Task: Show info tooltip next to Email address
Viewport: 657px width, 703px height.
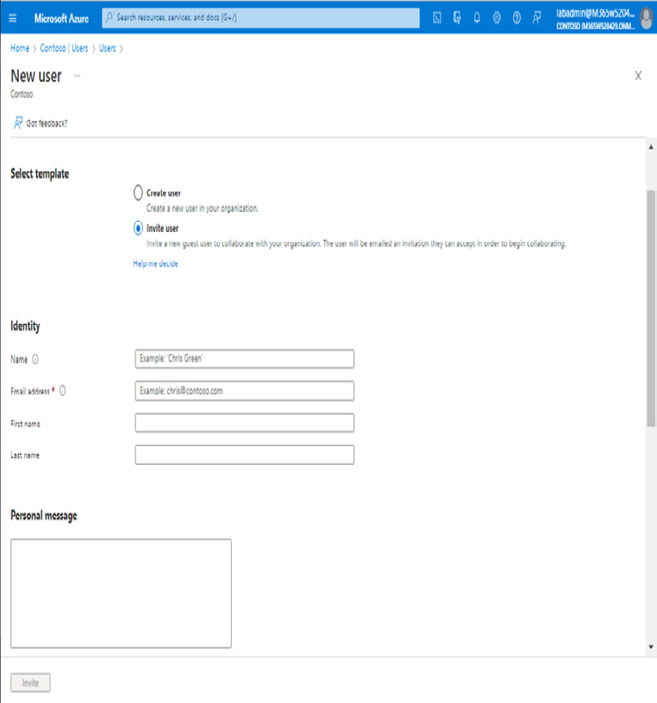Action: [x=62, y=391]
